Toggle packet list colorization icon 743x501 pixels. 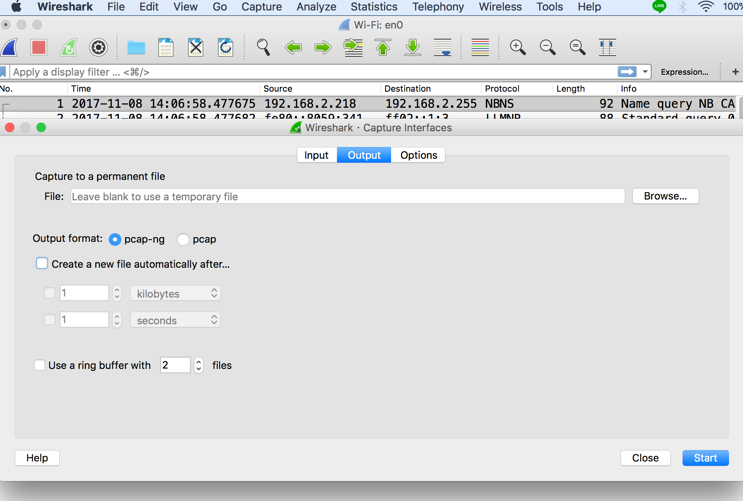click(480, 47)
